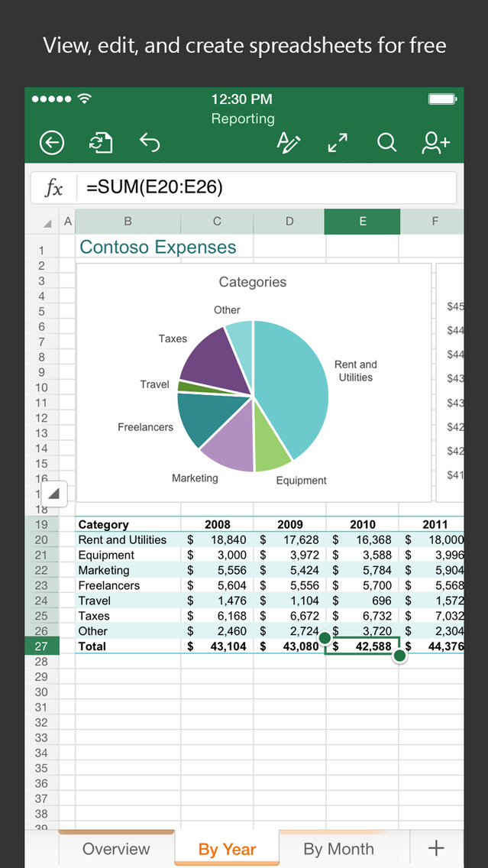Expand to full screen view
This screenshot has height=868, width=488.
[x=338, y=143]
